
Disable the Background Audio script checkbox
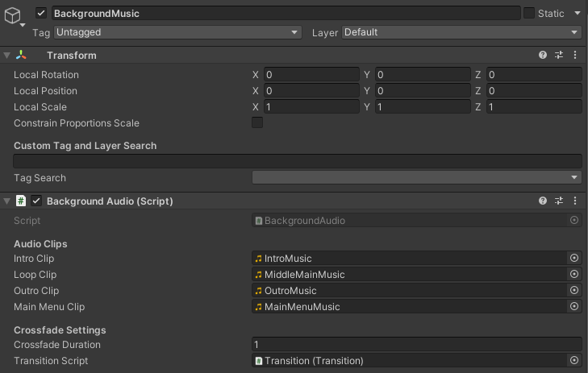coord(36,201)
